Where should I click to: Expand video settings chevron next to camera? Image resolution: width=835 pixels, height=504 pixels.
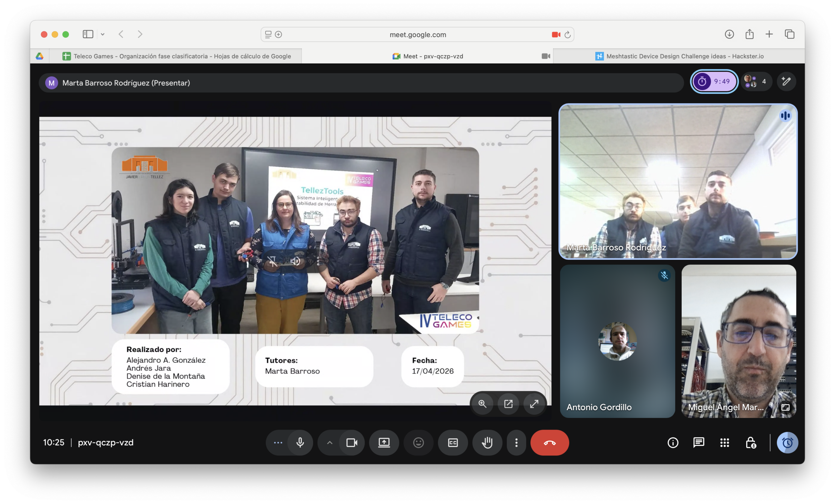click(329, 442)
